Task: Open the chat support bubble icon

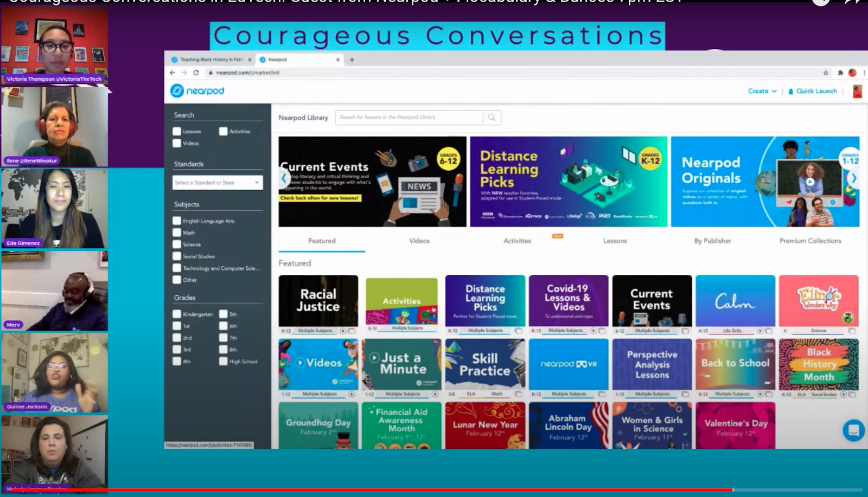Action: click(853, 430)
